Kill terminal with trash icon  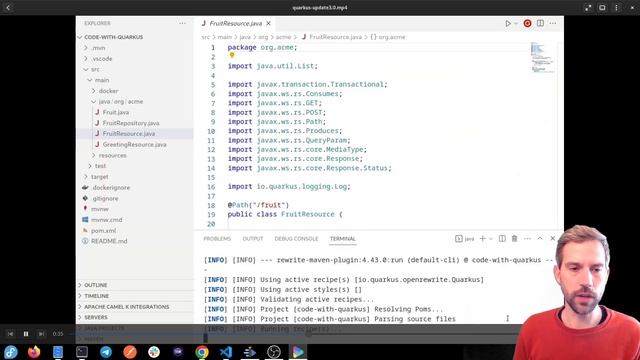[514, 238]
